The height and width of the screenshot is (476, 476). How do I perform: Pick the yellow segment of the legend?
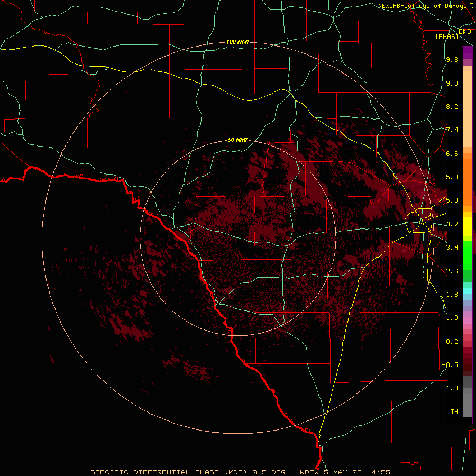[x=467, y=226]
